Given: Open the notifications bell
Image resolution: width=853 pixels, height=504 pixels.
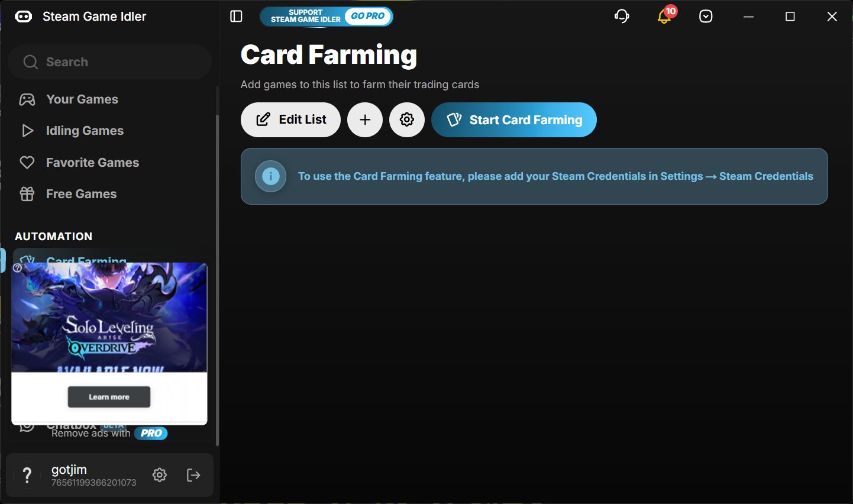Looking at the screenshot, I should coord(665,16).
